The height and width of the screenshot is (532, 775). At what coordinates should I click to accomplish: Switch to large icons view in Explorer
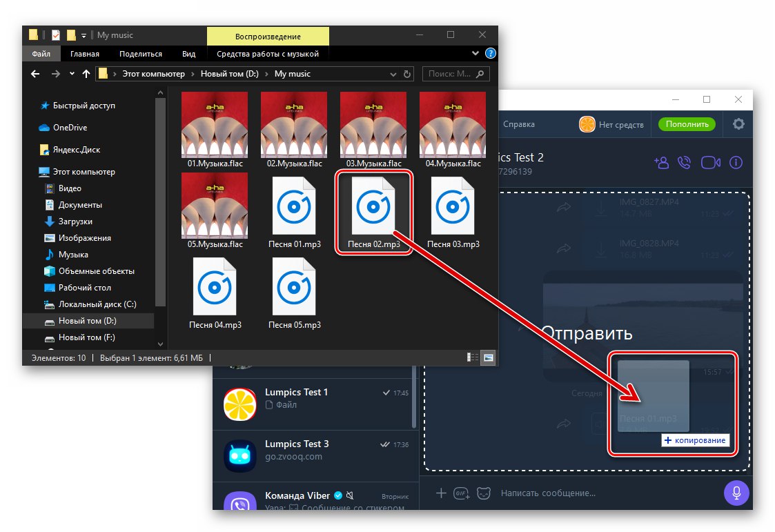(489, 357)
